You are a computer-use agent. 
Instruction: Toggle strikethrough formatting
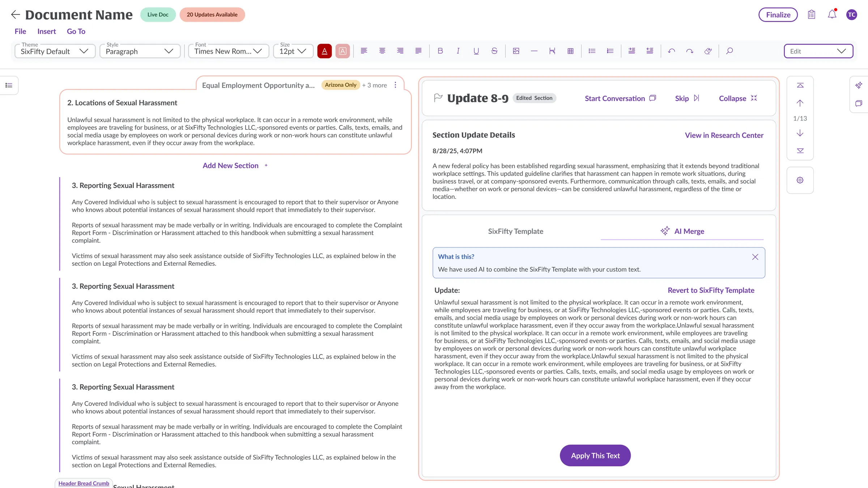tap(494, 51)
